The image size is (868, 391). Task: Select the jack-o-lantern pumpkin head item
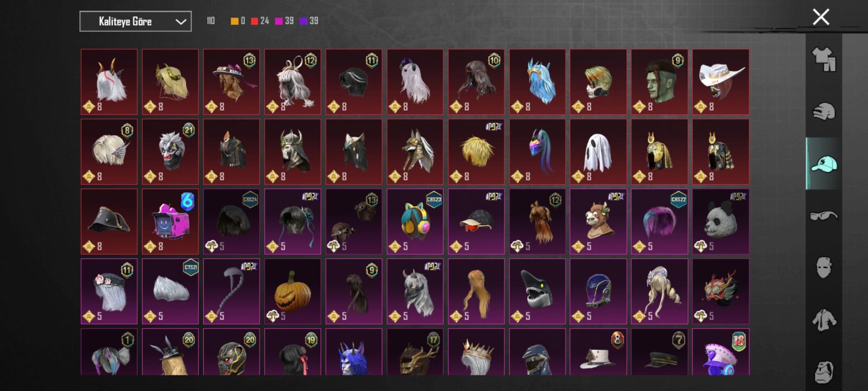(x=292, y=291)
